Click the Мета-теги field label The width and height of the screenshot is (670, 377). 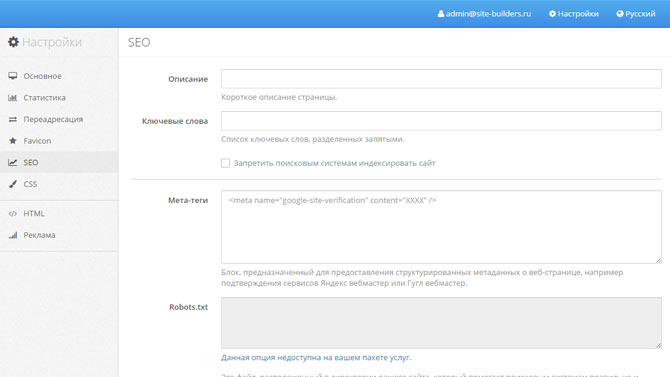[x=188, y=200]
